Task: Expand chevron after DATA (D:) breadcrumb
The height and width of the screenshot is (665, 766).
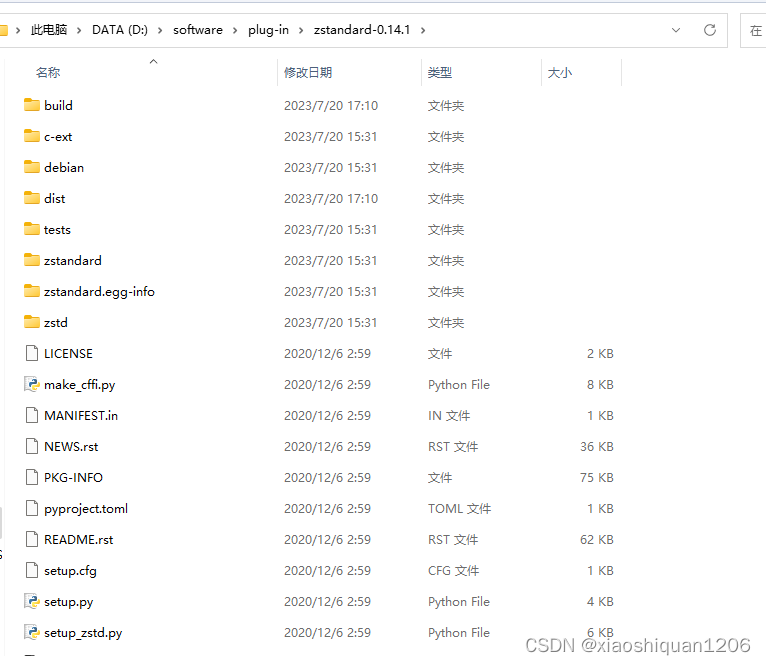Action: pos(160,30)
